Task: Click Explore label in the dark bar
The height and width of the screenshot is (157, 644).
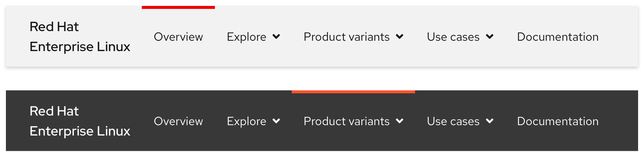Action: click(246, 121)
